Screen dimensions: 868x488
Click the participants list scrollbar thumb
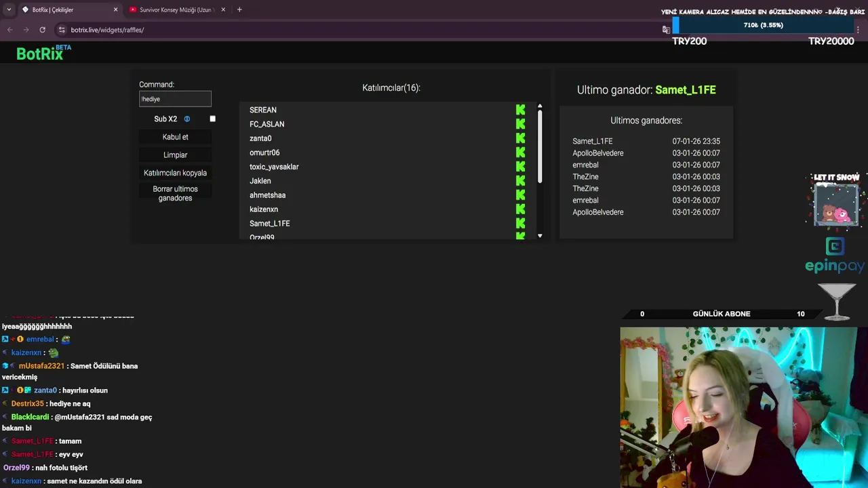pos(540,146)
